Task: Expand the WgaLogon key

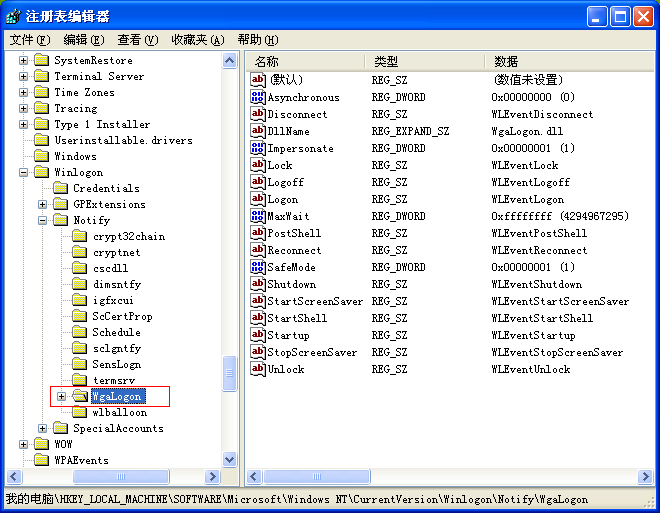Action: (61, 396)
